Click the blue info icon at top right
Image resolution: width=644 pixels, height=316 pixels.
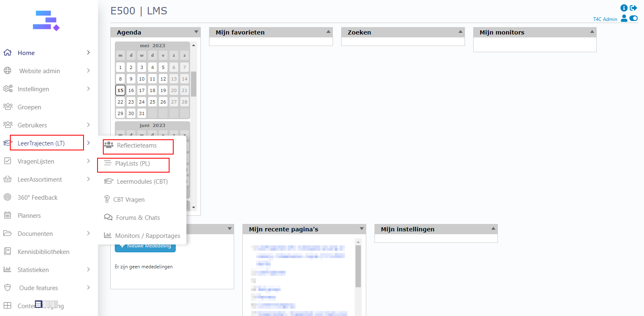(624, 8)
